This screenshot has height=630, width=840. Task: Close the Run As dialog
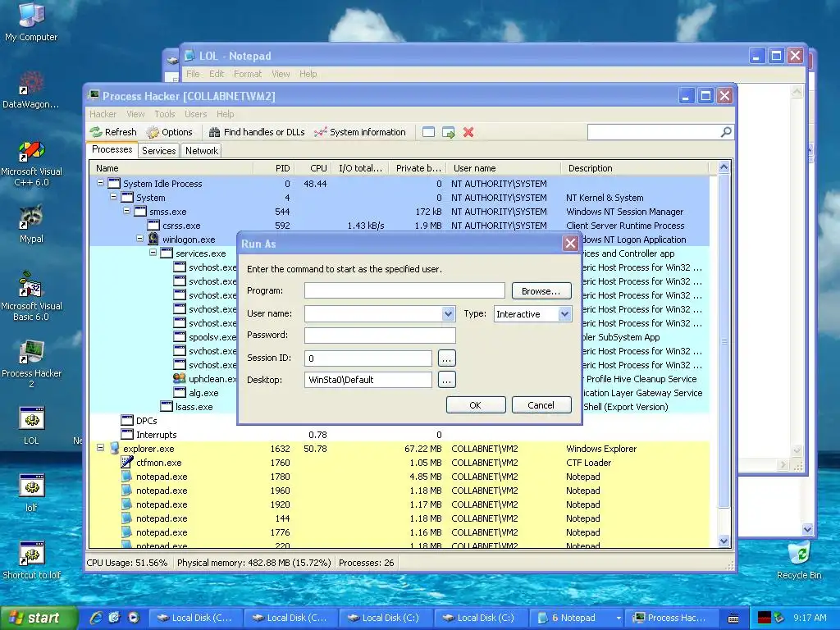pyautogui.click(x=571, y=244)
